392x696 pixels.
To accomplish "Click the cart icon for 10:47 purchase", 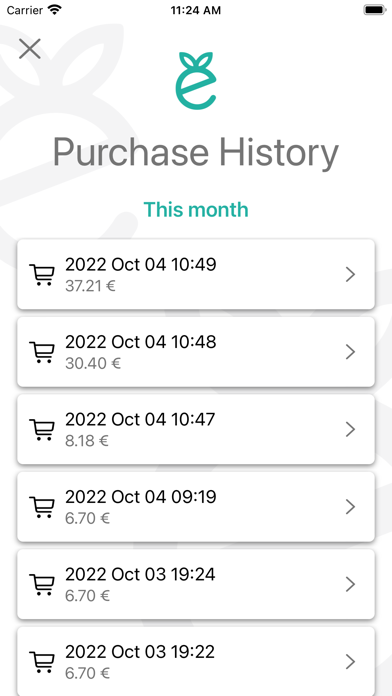I will [42, 430].
